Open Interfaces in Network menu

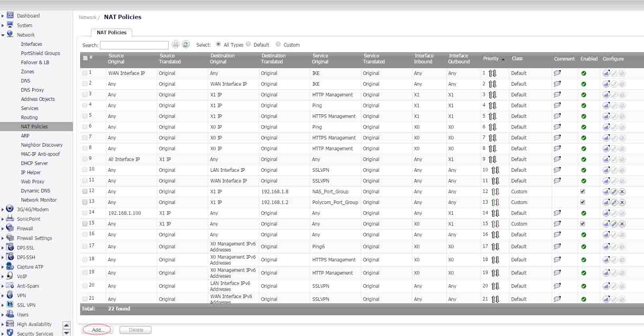31,44
